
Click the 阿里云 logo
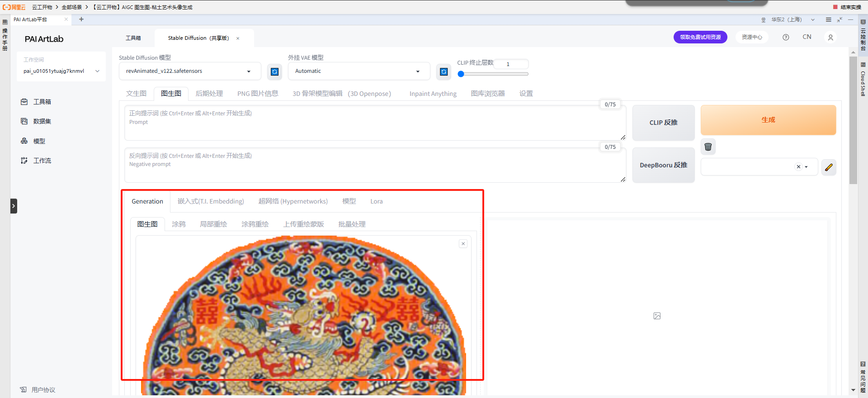[14, 7]
